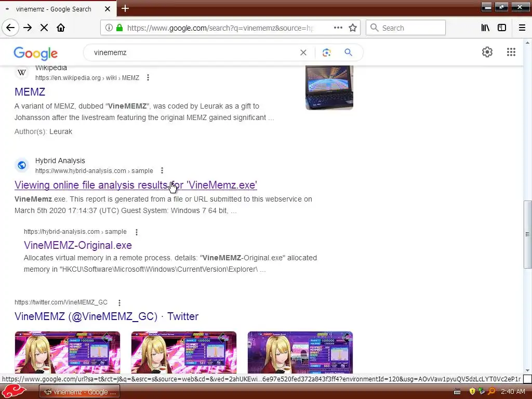Open the Library panel icon
This screenshot has height=399, width=532.
485,28
